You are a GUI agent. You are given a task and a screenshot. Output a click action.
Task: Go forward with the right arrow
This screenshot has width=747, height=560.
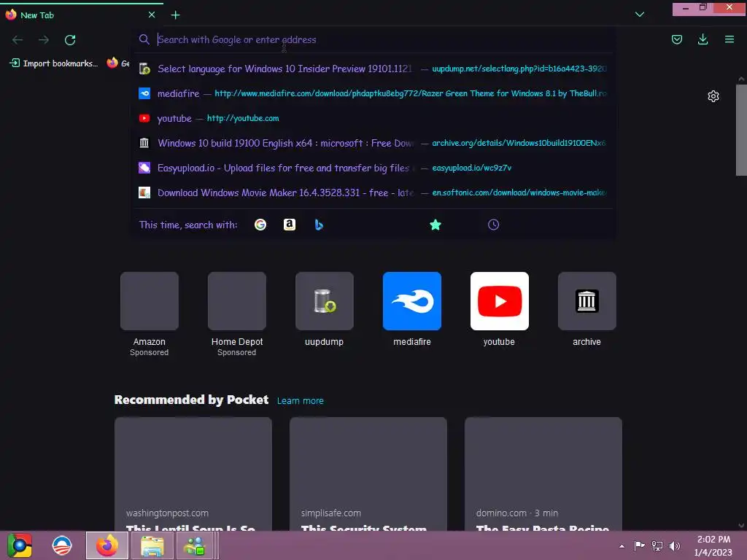(x=44, y=40)
